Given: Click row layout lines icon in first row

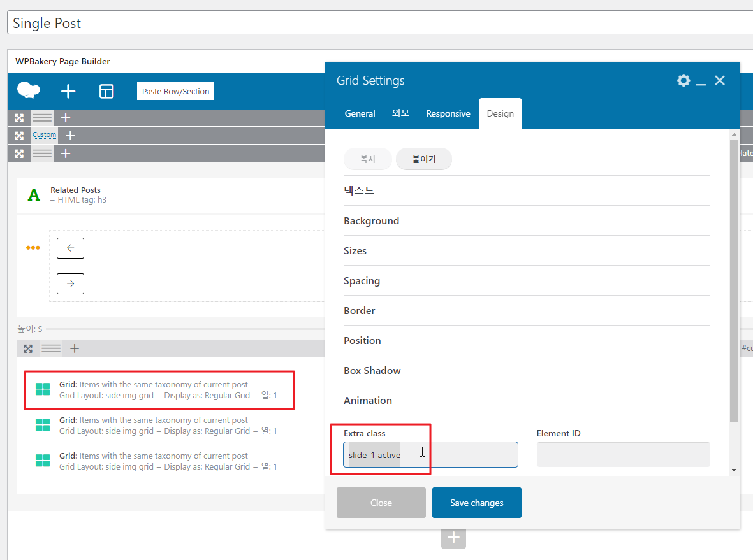Looking at the screenshot, I should [42, 118].
